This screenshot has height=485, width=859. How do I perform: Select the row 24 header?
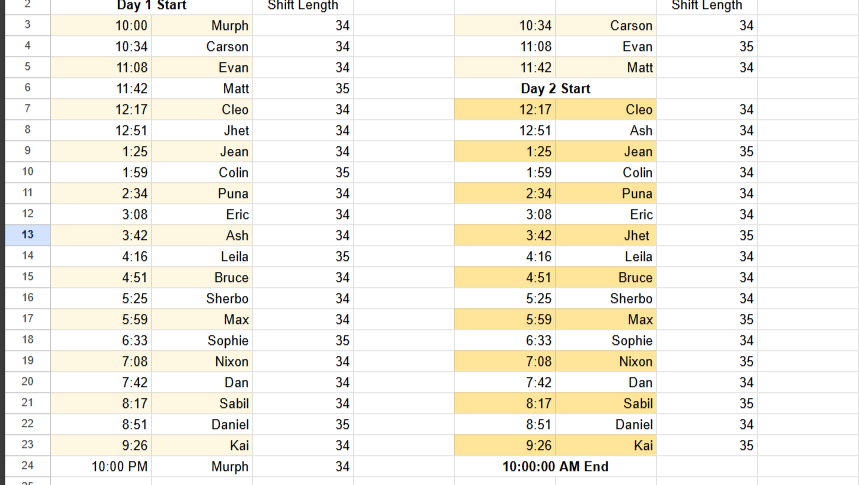[x=27, y=466]
